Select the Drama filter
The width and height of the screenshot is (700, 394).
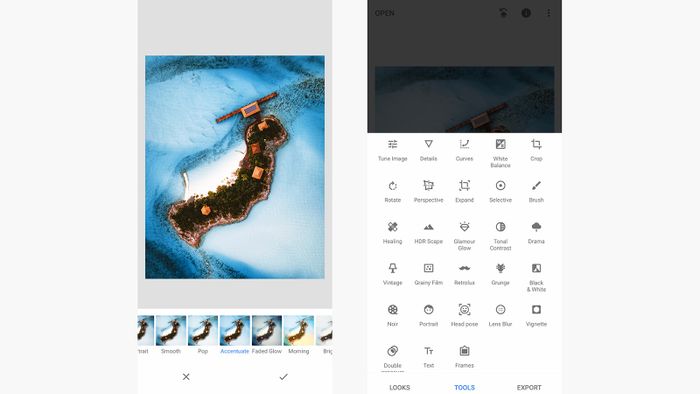coord(536,233)
